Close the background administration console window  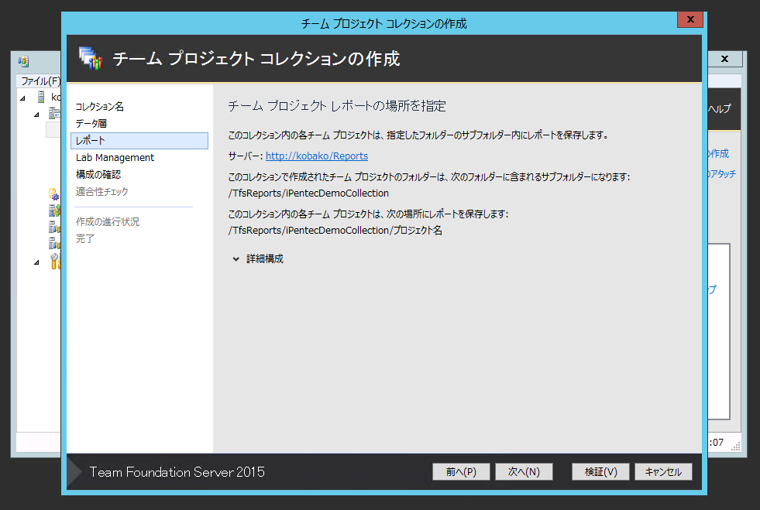[x=725, y=59]
